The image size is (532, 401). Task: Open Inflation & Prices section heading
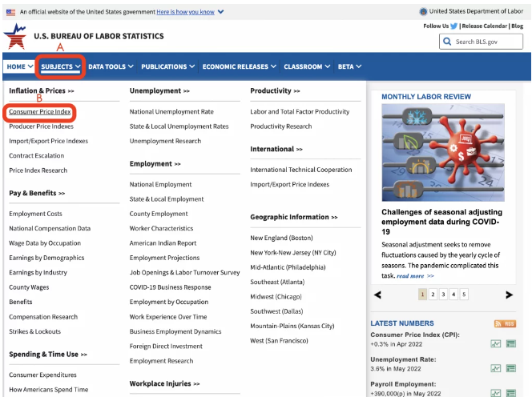42,90
